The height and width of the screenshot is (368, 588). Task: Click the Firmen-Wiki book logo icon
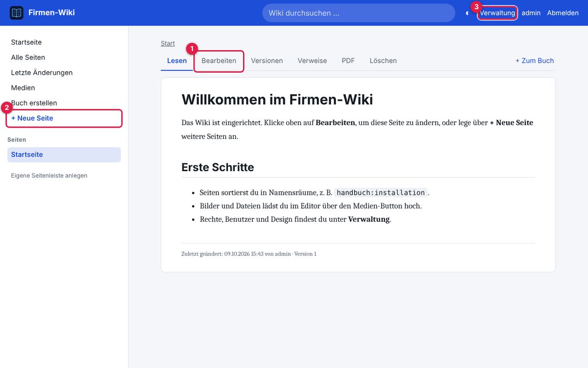[x=17, y=13]
